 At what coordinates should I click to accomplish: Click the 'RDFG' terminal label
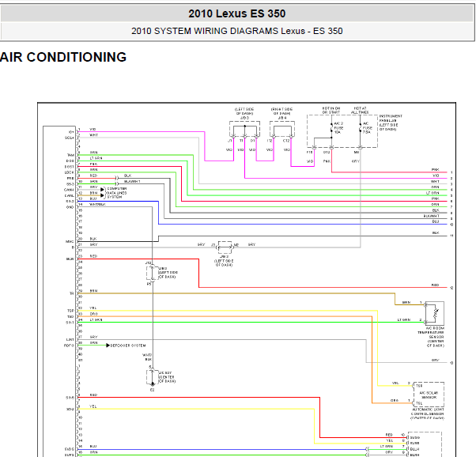[69, 346]
